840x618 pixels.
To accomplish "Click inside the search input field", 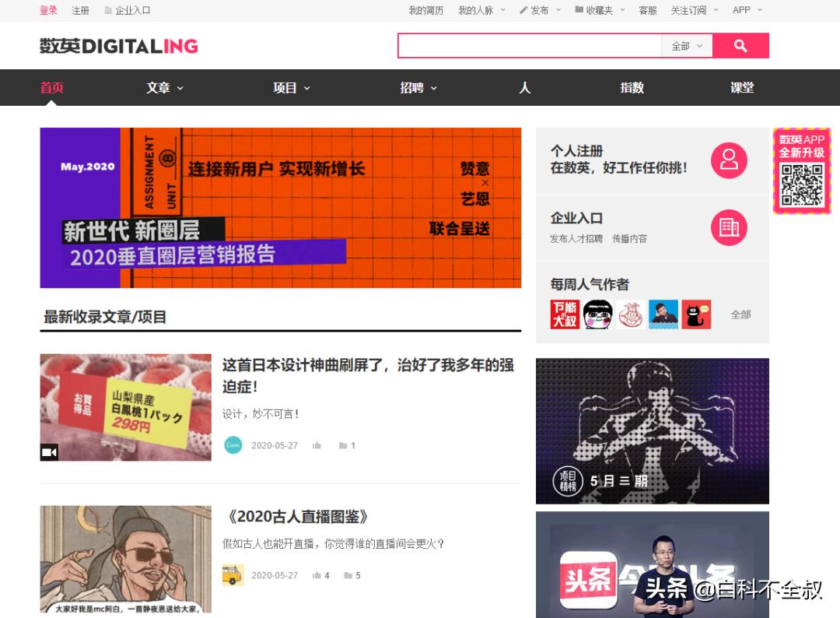I will tap(529, 45).
